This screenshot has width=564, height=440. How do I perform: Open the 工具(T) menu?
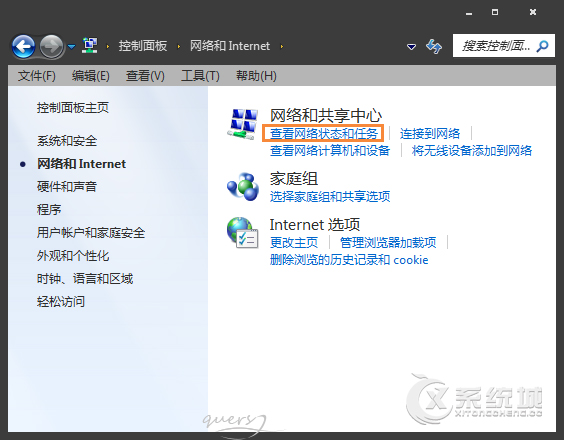point(200,76)
